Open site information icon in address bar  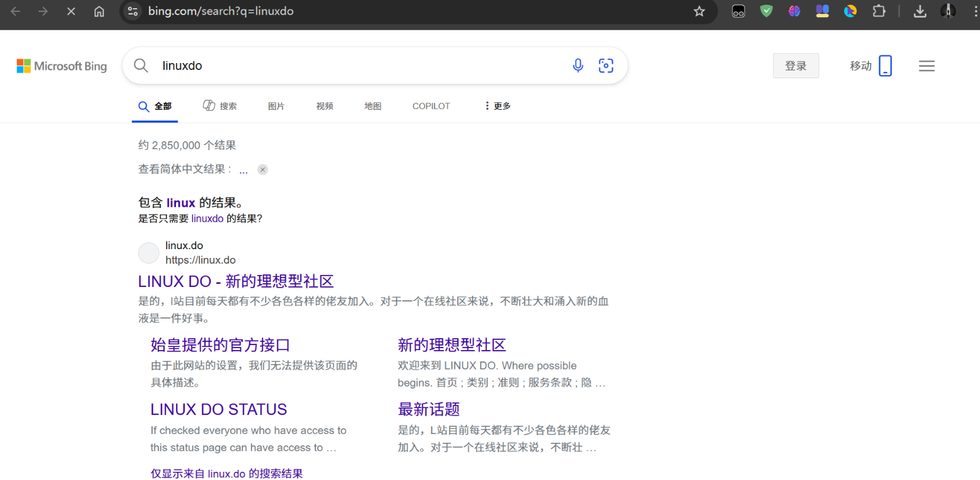(132, 11)
